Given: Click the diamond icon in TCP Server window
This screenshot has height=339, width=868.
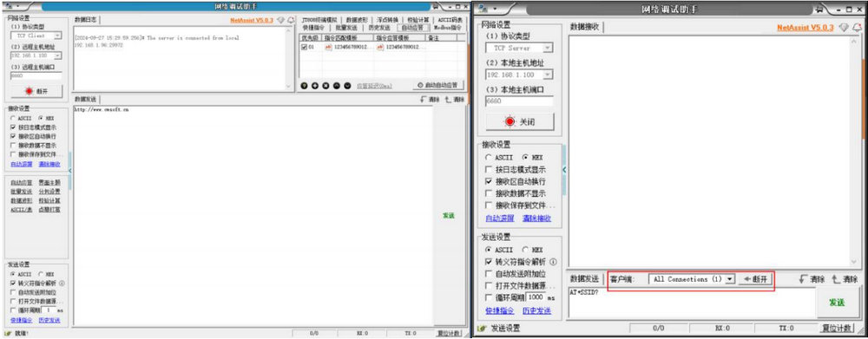Looking at the screenshot, I should pyautogui.click(x=844, y=27).
